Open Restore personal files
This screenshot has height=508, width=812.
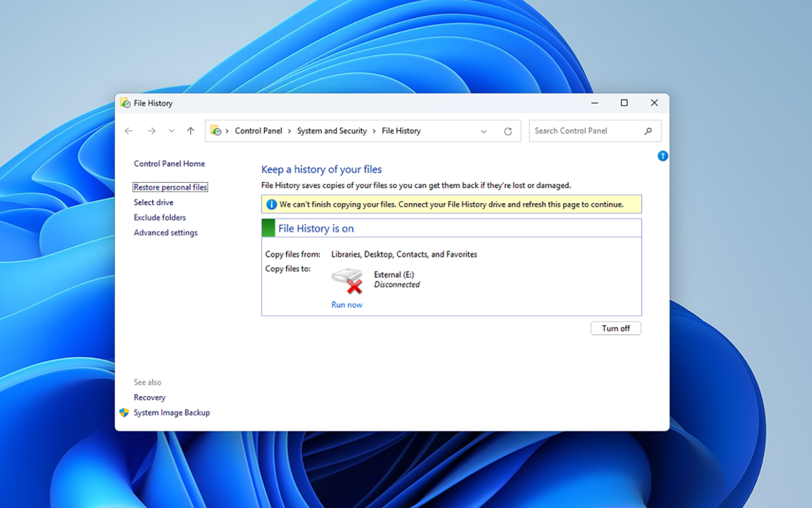click(x=170, y=186)
